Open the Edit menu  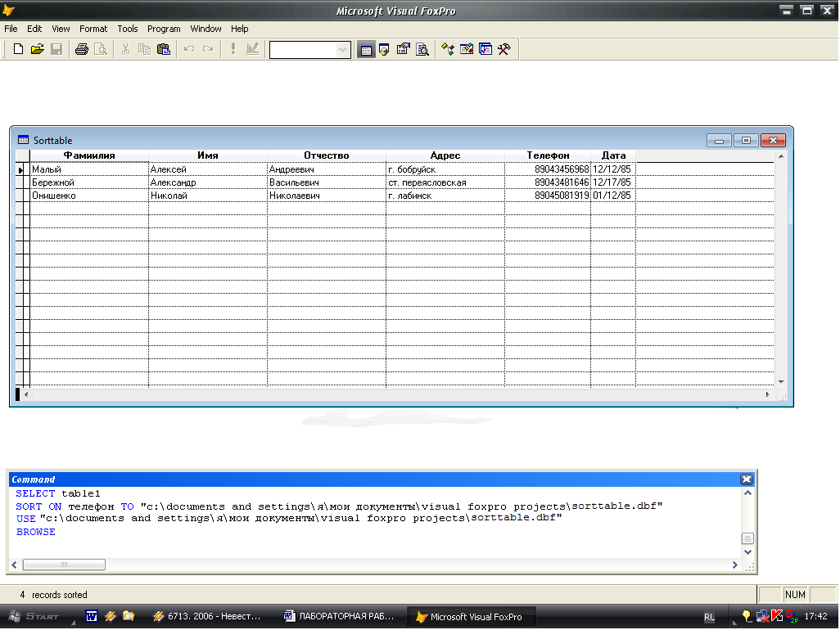(x=34, y=29)
